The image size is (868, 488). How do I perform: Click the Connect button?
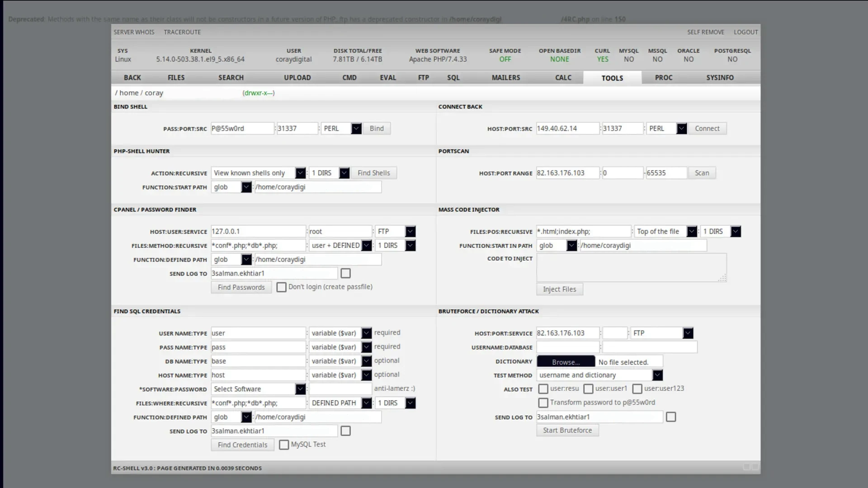[707, 128]
